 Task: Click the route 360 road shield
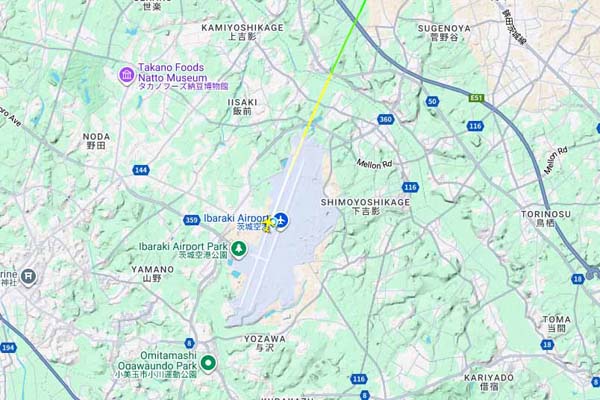tap(385, 119)
